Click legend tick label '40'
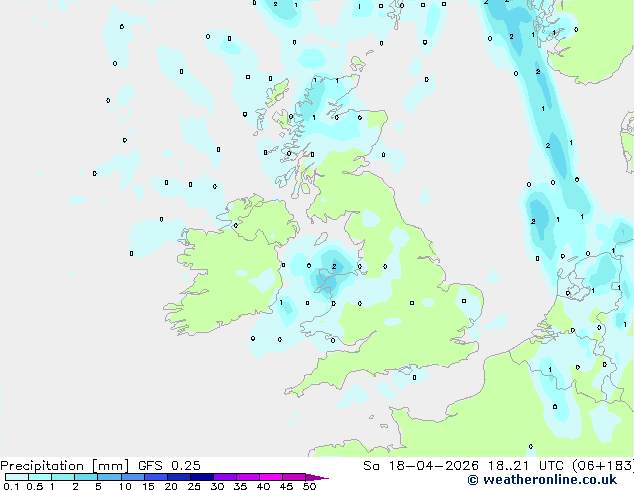 click(263, 486)
